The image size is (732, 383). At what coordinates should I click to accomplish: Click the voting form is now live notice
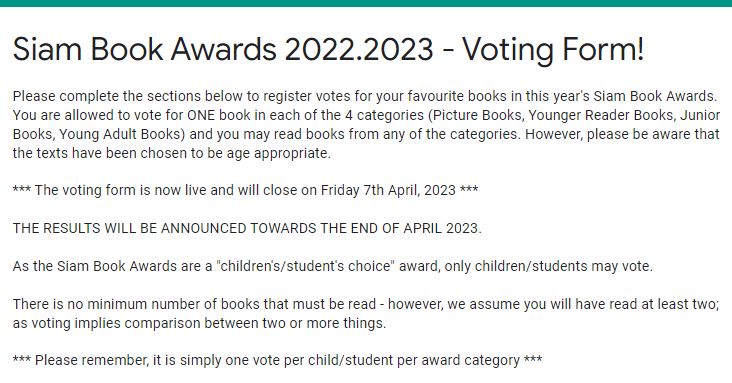click(245, 190)
